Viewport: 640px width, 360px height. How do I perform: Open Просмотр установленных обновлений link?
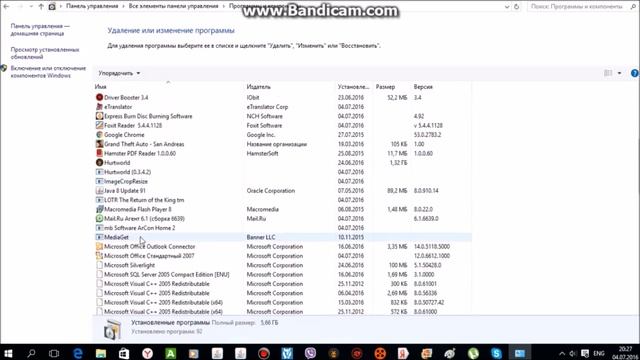click(x=45, y=53)
